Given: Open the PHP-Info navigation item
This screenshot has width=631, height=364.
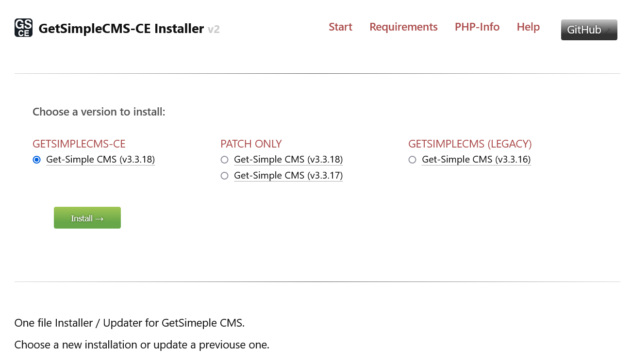Looking at the screenshot, I should (477, 27).
